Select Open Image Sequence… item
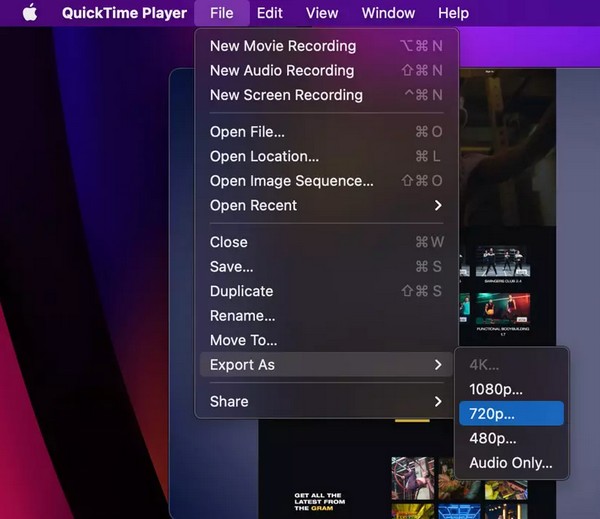The width and height of the screenshot is (600, 519). [x=326, y=181]
